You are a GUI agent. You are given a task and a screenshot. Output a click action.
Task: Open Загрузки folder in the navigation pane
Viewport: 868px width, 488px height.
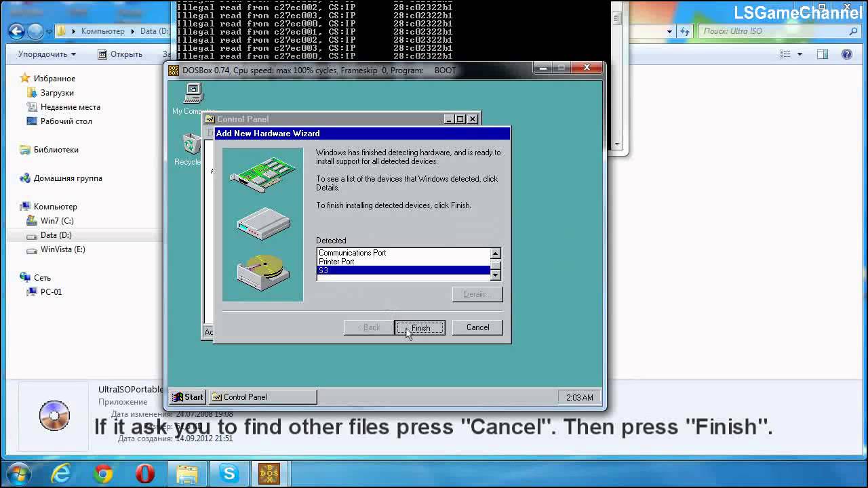tap(57, 93)
